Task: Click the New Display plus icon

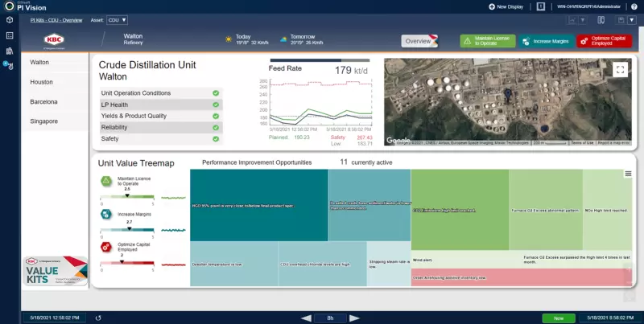Action: coord(492,6)
